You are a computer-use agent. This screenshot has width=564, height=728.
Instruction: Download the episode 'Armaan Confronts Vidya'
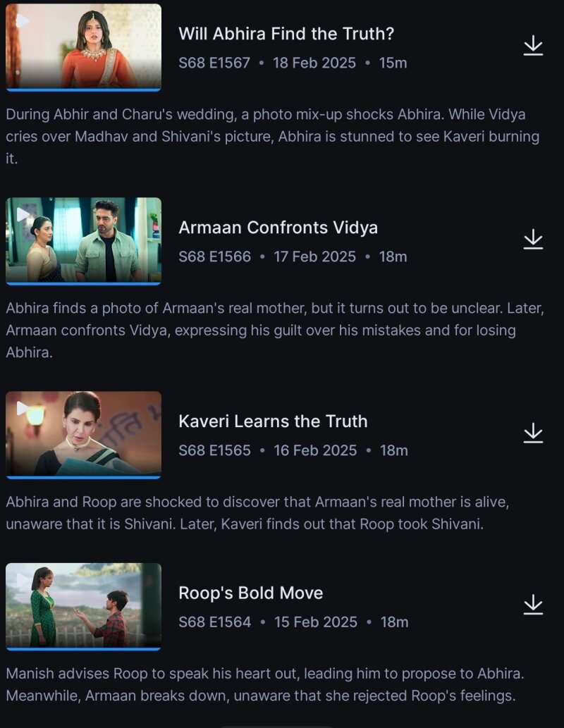pos(534,240)
